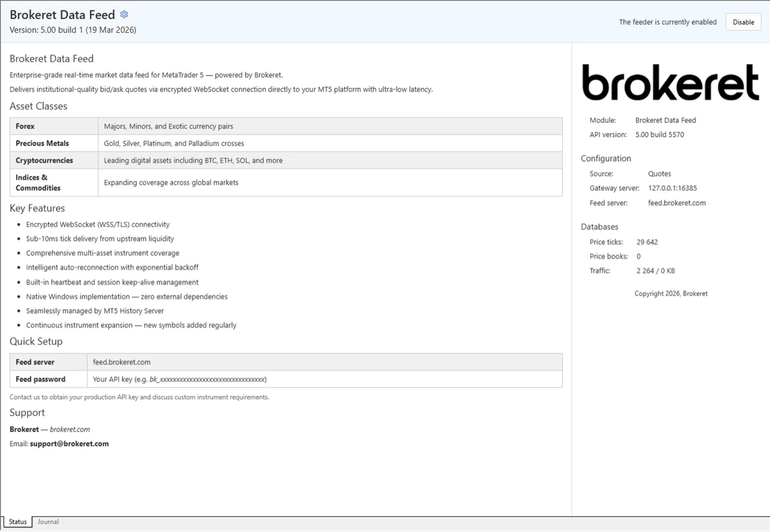Click the Asset Classes heading
Image resolution: width=770 pixels, height=532 pixels.
tap(38, 106)
